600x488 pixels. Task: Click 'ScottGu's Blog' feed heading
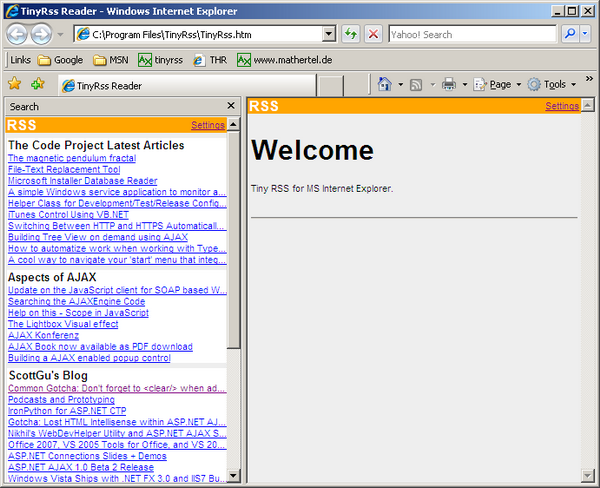click(48, 375)
